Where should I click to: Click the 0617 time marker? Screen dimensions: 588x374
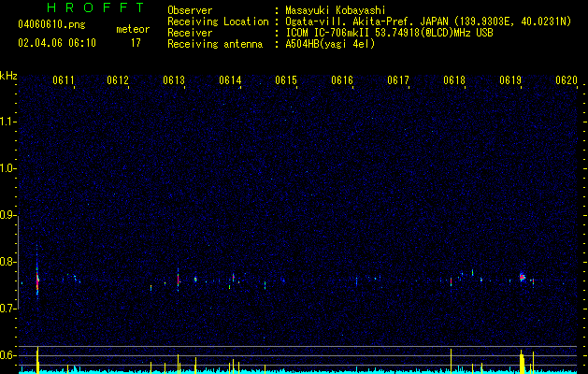pos(398,80)
